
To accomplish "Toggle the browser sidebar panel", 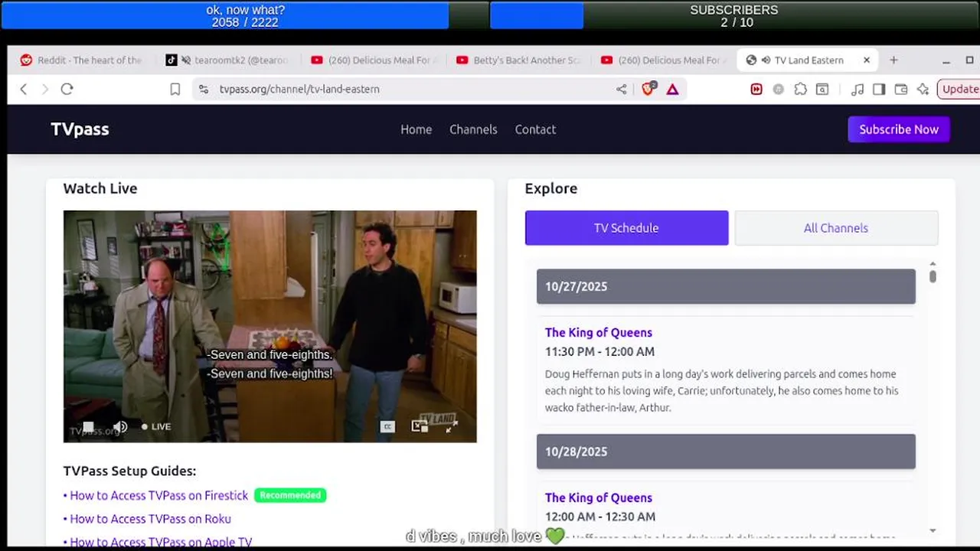I will [879, 89].
